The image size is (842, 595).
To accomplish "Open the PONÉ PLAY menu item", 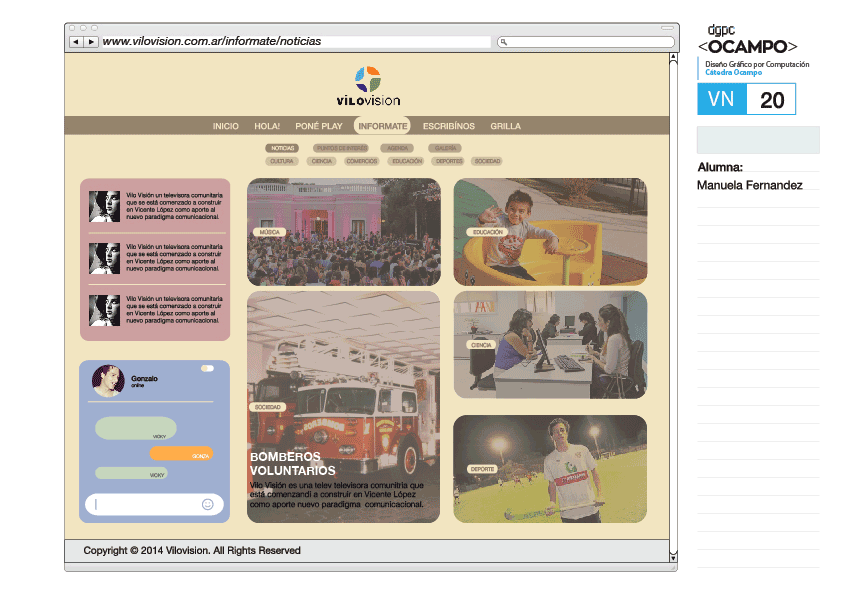I will (318, 126).
